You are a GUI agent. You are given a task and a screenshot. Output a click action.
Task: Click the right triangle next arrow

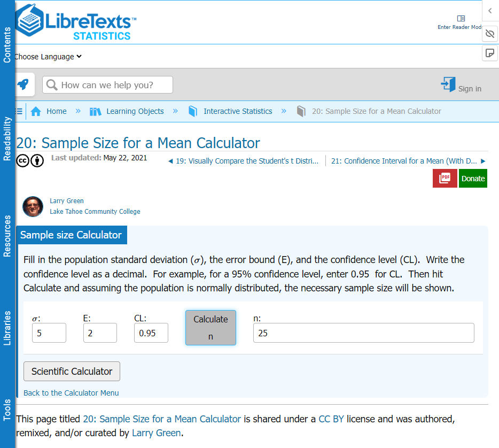[483, 161]
